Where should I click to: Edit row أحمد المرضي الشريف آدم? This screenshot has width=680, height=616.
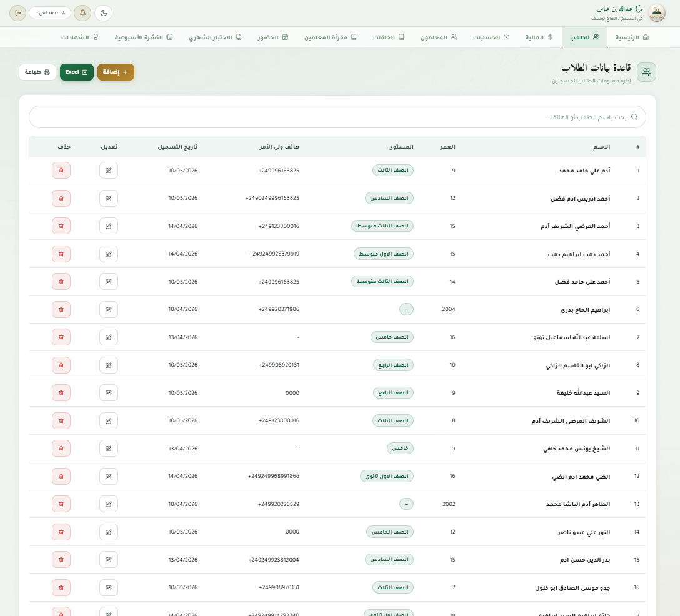(x=108, y=226)
